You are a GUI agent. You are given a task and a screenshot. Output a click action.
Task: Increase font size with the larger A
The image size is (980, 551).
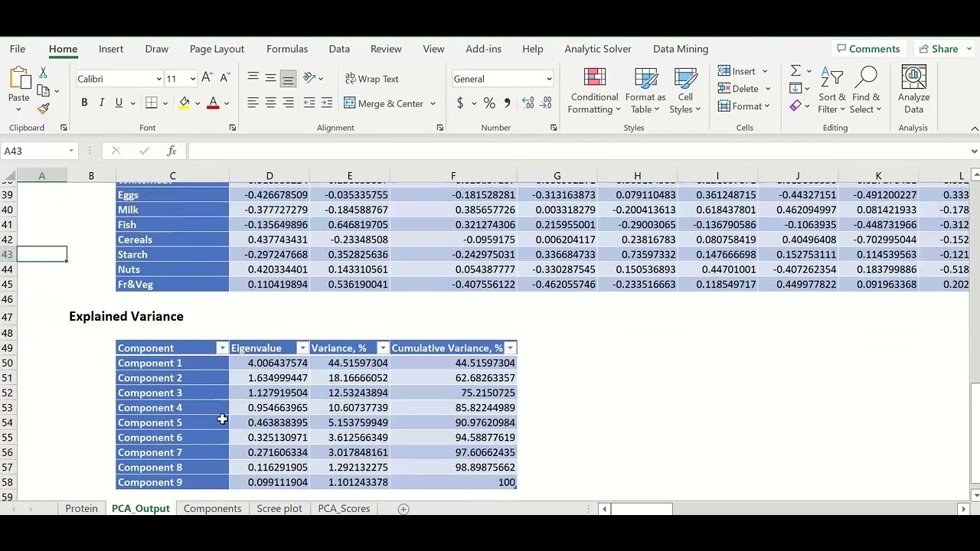point(207,78)
